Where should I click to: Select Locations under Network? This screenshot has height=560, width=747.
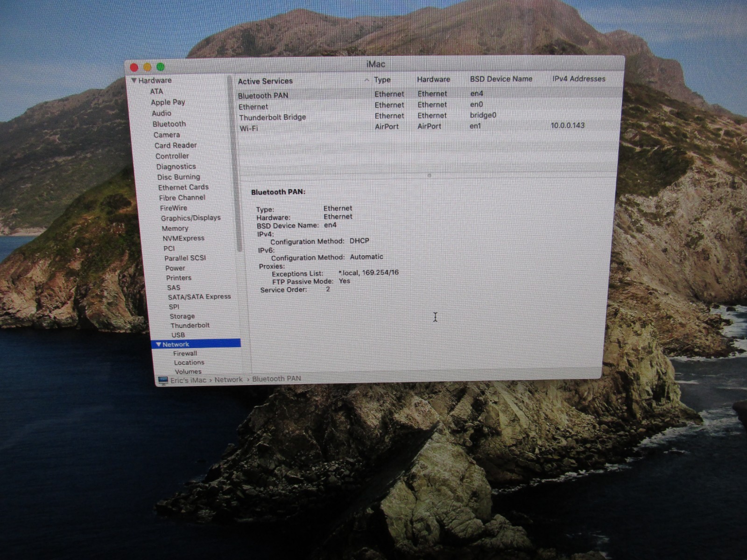click(x=189, y=363)
